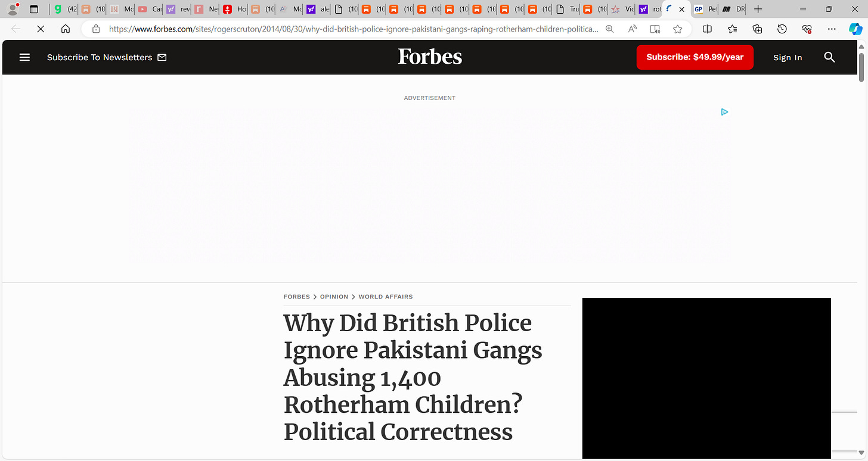Screen dimensions: 868x461
Task: Click Subscribe To Newsletters link
Action: tap(107, 57)
